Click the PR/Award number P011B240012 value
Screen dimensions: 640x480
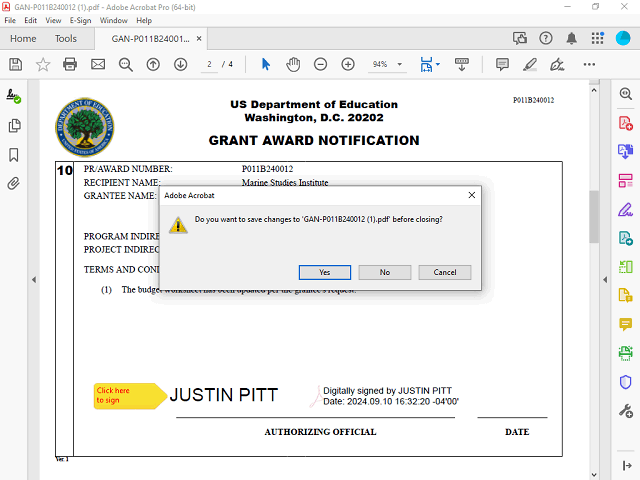click(267, 169)
